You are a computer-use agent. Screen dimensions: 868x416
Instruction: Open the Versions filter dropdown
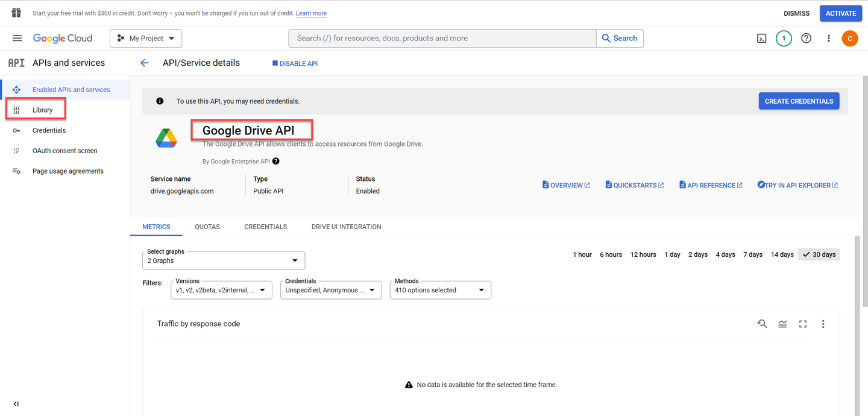pyautogui.click(x=221, y=290)
